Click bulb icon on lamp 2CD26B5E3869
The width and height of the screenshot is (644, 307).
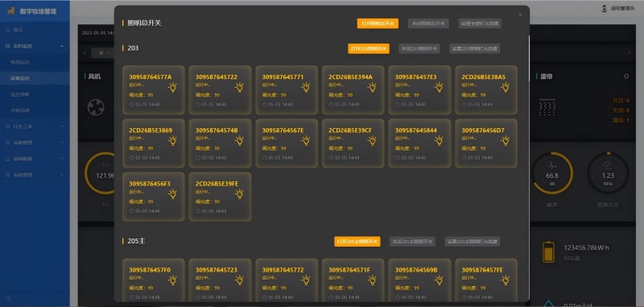click(173, 140)
